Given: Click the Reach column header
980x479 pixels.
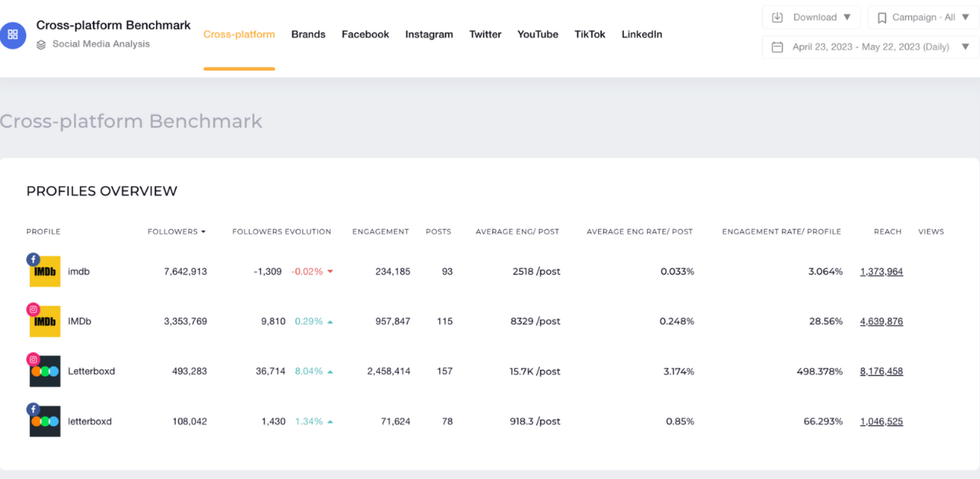Looking at the screenshot, I should 887,231.
